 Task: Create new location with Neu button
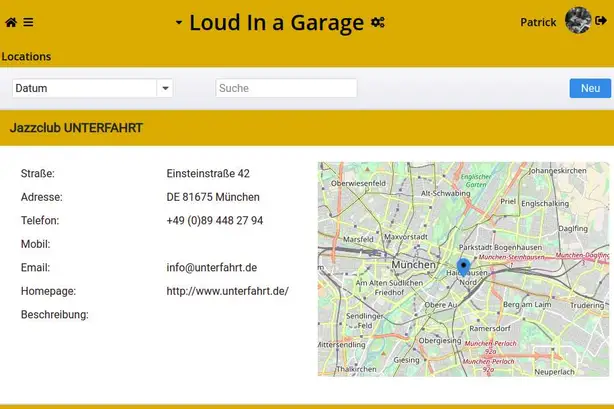[x=590, y=88]
